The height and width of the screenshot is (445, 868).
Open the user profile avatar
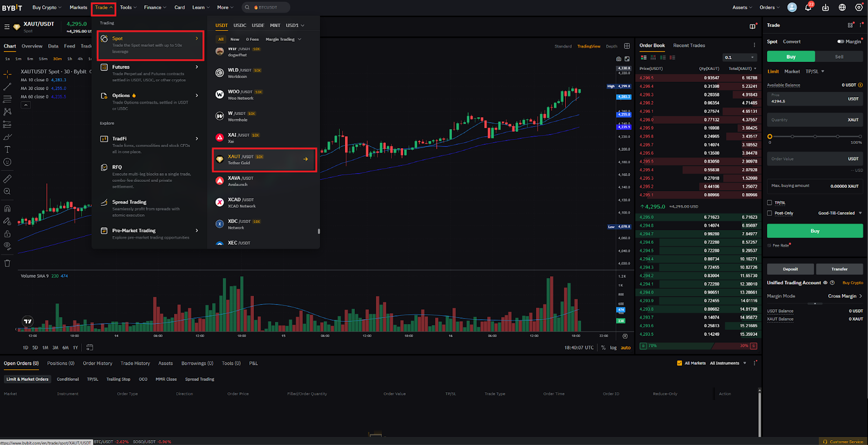pos(792,8)
